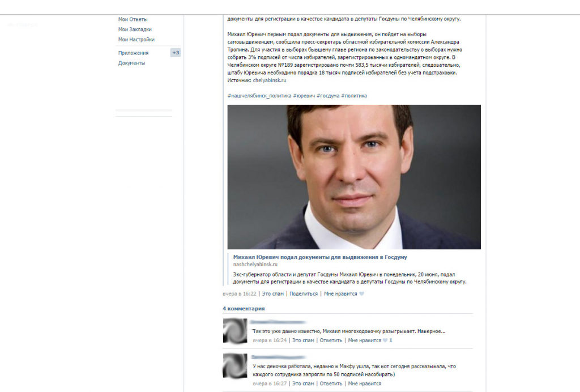Screen dimensions: 580x392
Task: Click the heart icon beside the first comment's like count
Action: (385, 340)
